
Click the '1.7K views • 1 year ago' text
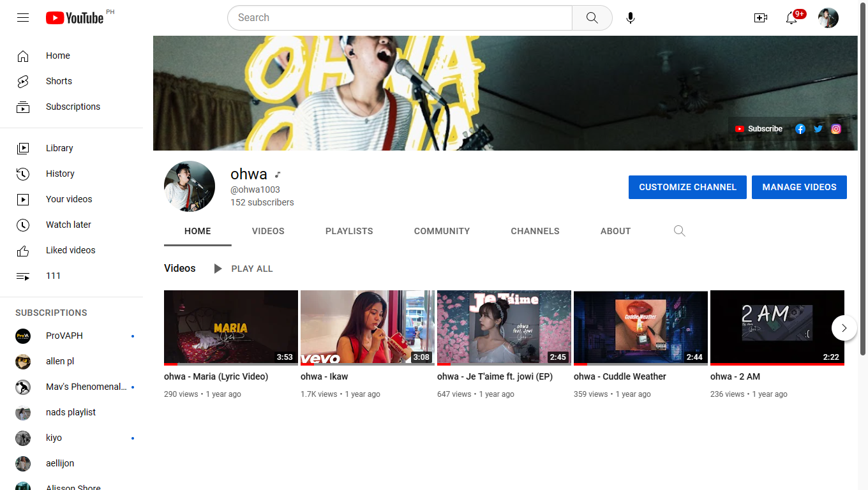[340, 394]
